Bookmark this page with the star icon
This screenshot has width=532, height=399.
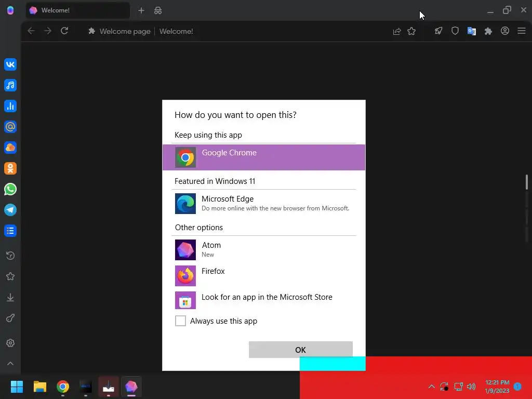411,31
